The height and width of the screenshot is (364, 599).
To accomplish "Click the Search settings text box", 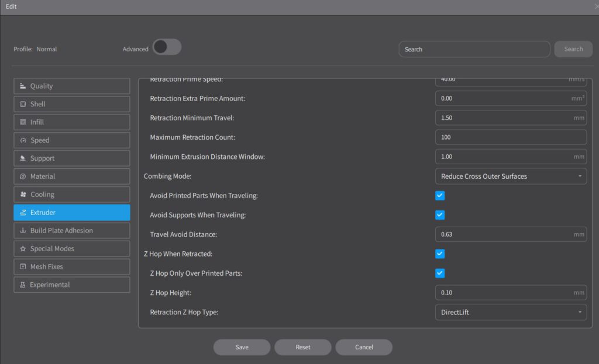I will tap(474, 49).
